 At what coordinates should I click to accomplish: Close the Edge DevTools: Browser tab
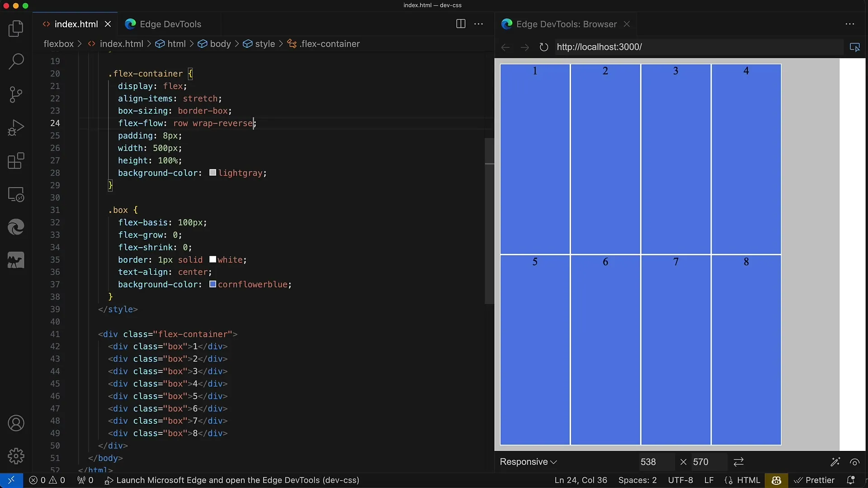(627, 24)
